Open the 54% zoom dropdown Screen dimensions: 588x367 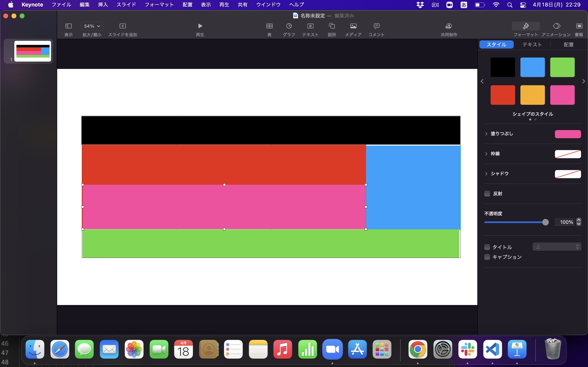click(92, 26)
